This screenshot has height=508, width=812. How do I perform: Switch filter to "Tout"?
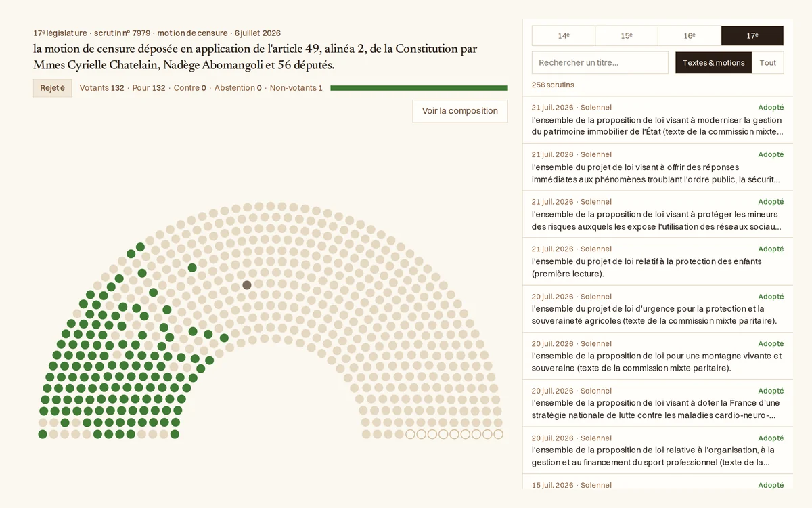click(768, 62)
